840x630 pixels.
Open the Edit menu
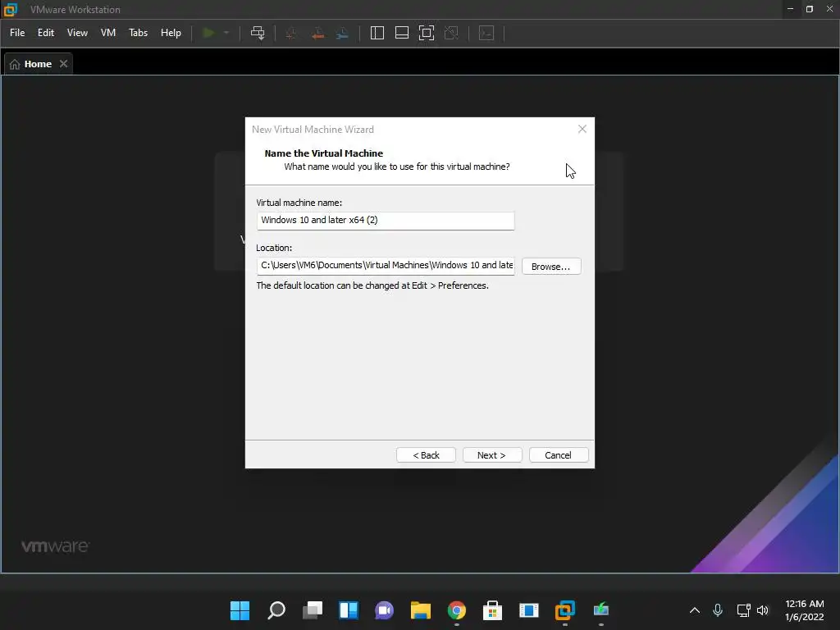[x=46, y=33]
